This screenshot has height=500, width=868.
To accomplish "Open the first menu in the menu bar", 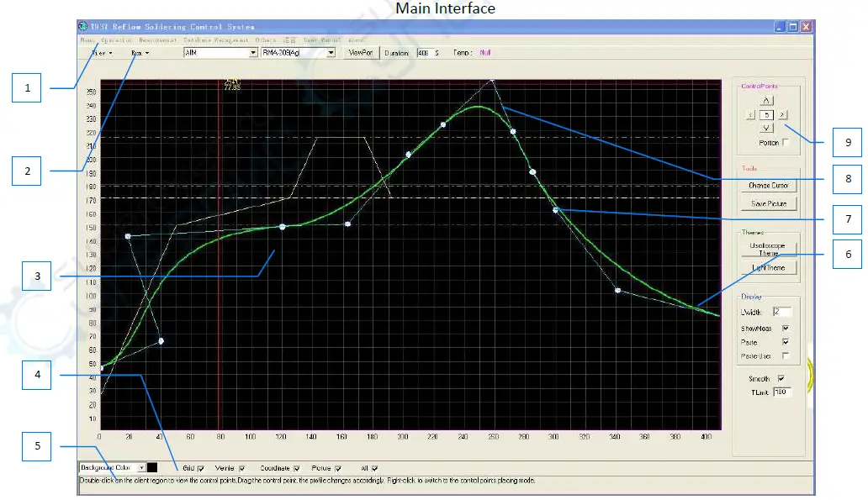I will coord(87,40).
